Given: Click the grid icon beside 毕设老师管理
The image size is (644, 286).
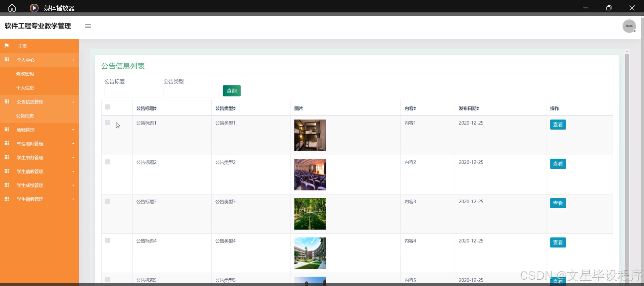Looking at the screenshot, I should [7, 143].
